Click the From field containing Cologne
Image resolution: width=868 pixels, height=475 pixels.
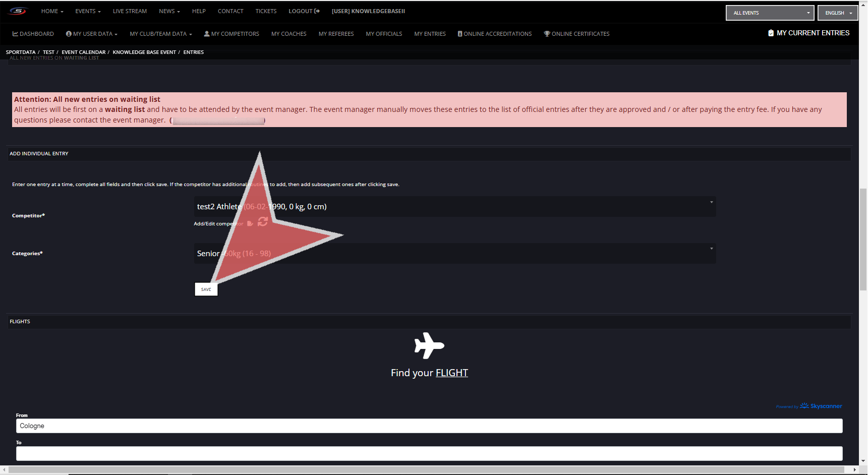tap(429, 426)
